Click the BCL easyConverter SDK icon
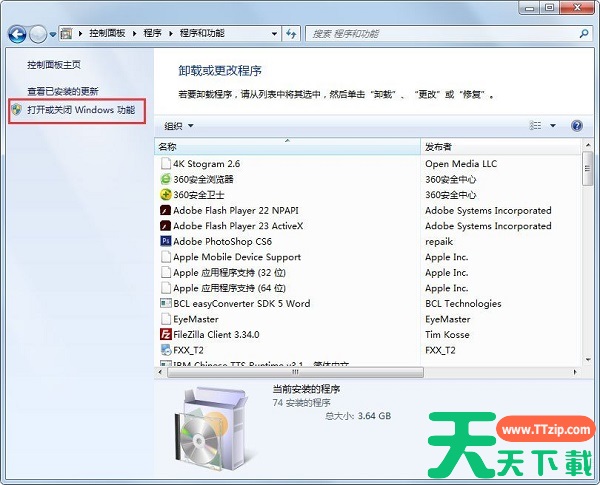 pyautogui.click(x=165, y=304)
